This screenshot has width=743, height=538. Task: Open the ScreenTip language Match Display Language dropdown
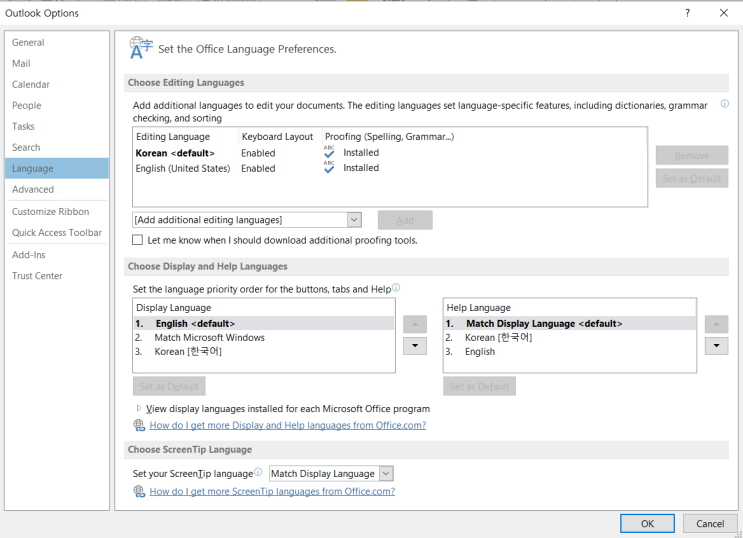coord(386,474)
